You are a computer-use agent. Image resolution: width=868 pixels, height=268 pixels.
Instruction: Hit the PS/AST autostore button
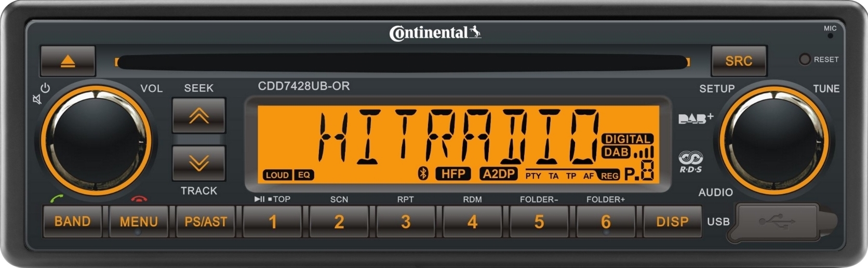coord(206,222)
